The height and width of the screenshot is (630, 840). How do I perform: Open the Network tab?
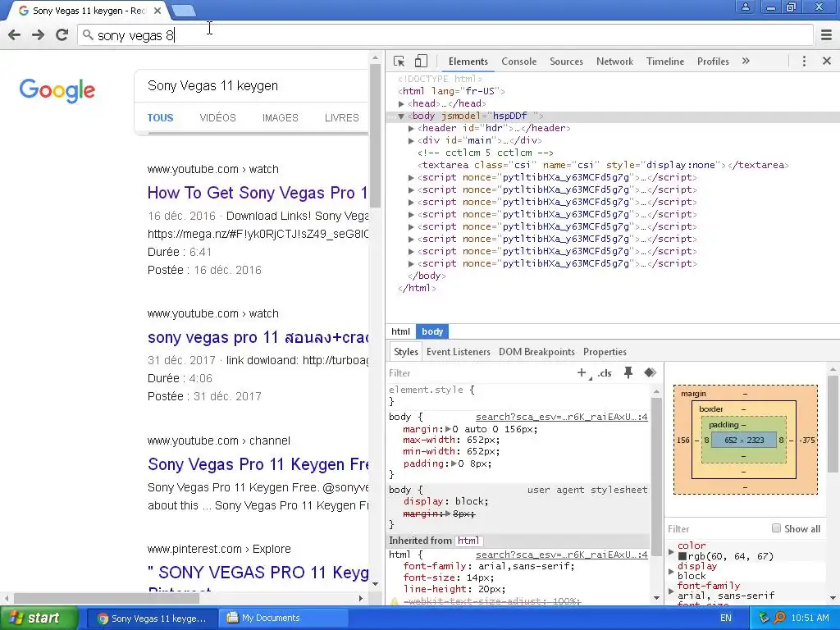614,61
